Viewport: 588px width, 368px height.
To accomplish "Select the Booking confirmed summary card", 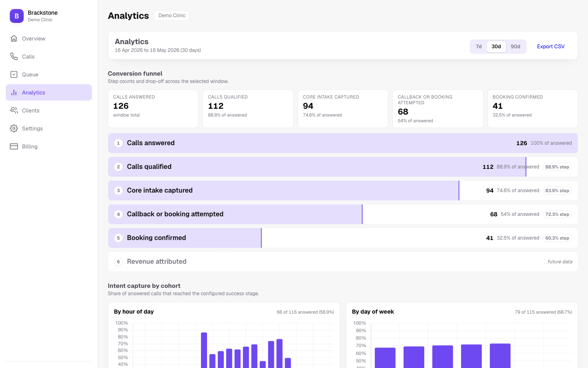I will coord(533,109).
